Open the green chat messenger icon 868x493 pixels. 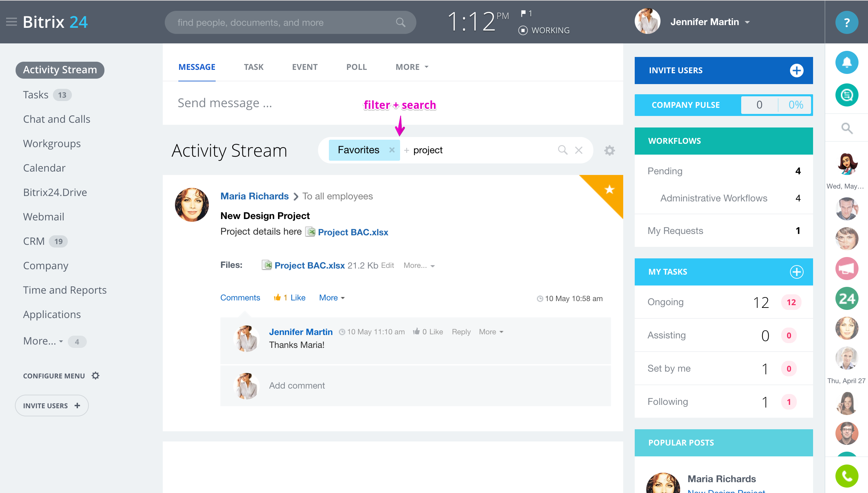847,95
